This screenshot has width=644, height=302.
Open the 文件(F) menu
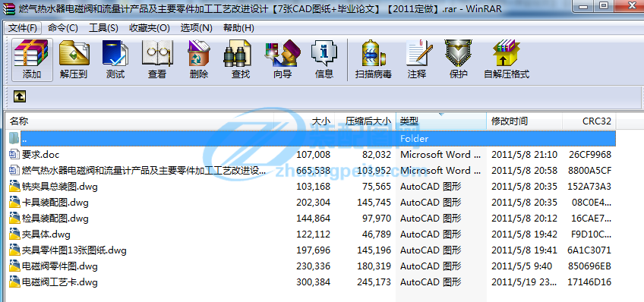click(22, 28)
